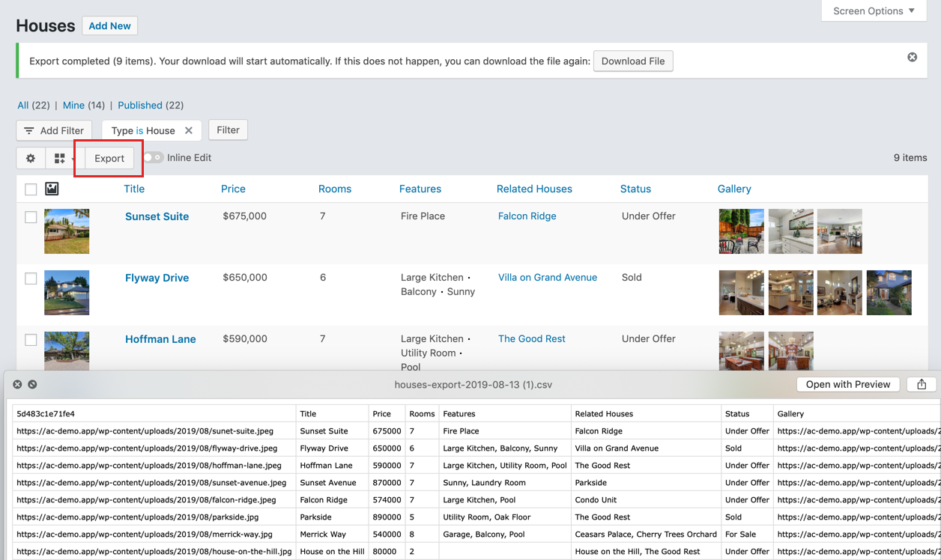
Task: Click CSV cell 'Utility Room, Oak Floor'
Action: click(505, 517)
